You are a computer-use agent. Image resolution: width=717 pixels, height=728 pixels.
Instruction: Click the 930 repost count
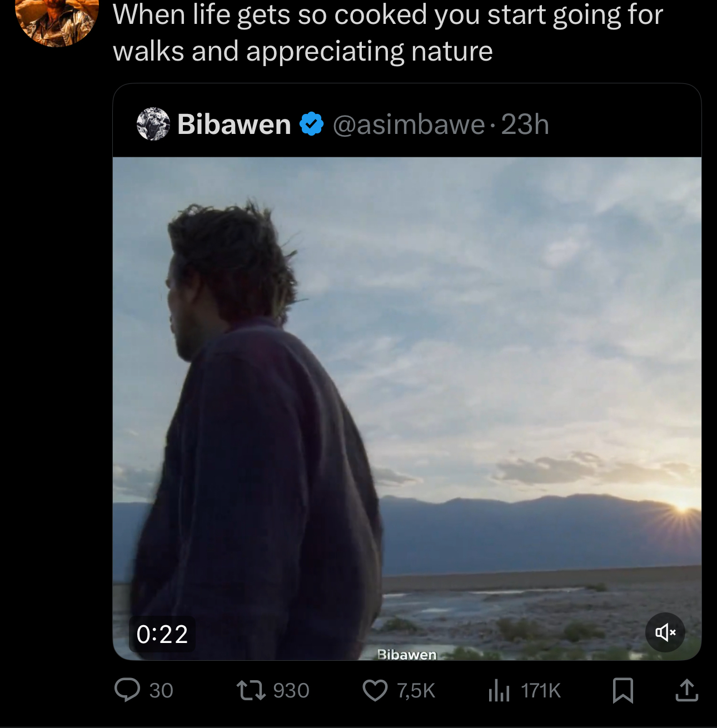pyautogui.click(x=291, y=691)
